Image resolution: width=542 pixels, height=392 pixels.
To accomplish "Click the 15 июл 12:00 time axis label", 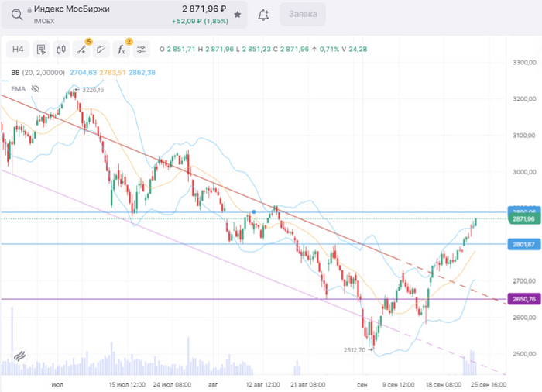I will pos(127,384).
